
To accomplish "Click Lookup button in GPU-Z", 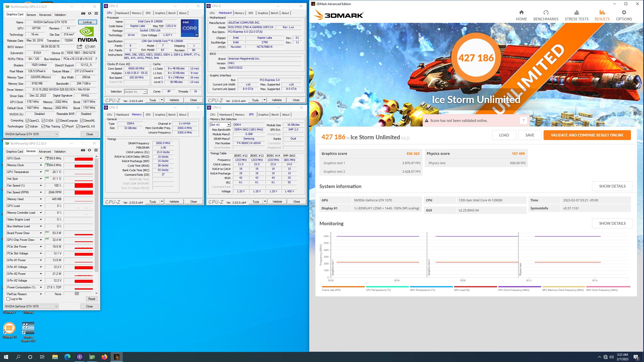I will point(88,22).
